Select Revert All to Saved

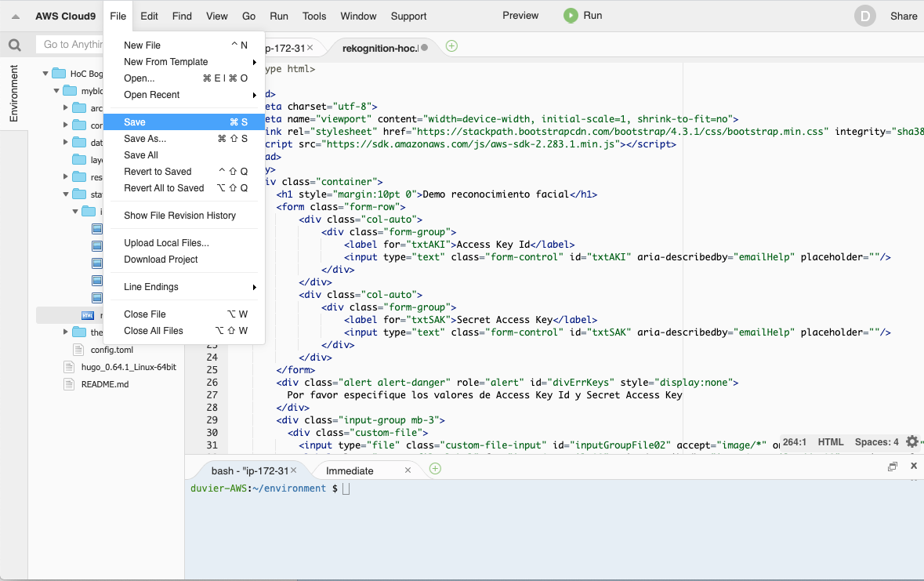tap(184, 188)
